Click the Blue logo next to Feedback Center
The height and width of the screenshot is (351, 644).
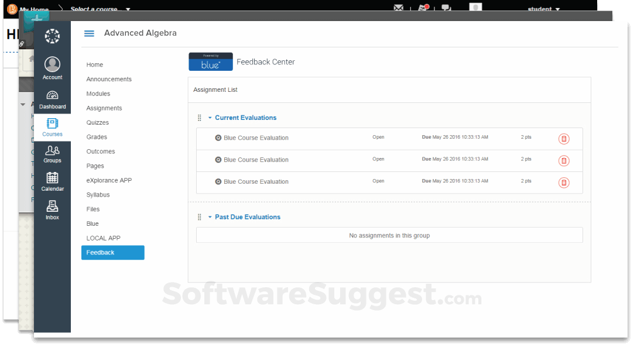[x=210, y=61]
